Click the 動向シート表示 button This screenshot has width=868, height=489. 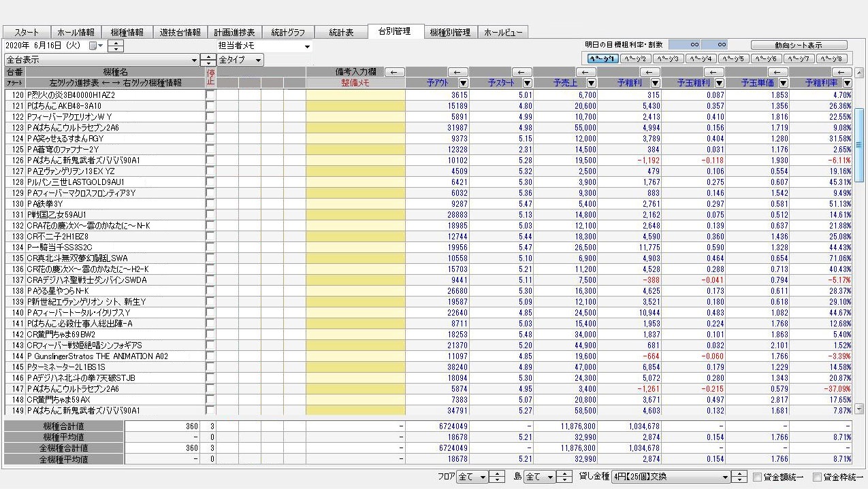(797, 45)
